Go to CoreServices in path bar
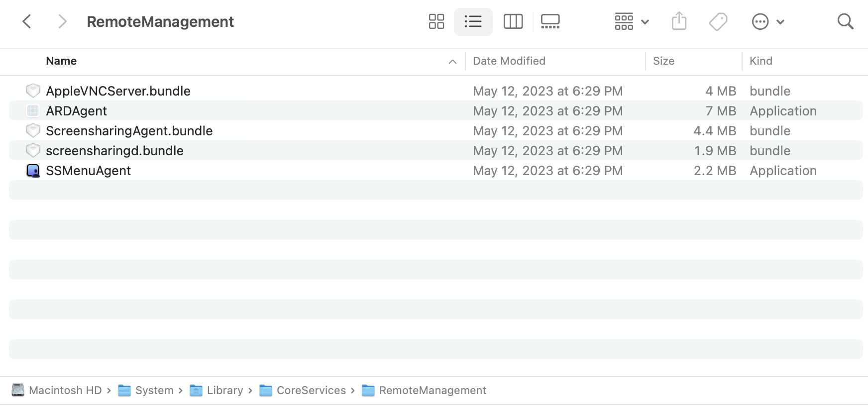 point(311,391)
